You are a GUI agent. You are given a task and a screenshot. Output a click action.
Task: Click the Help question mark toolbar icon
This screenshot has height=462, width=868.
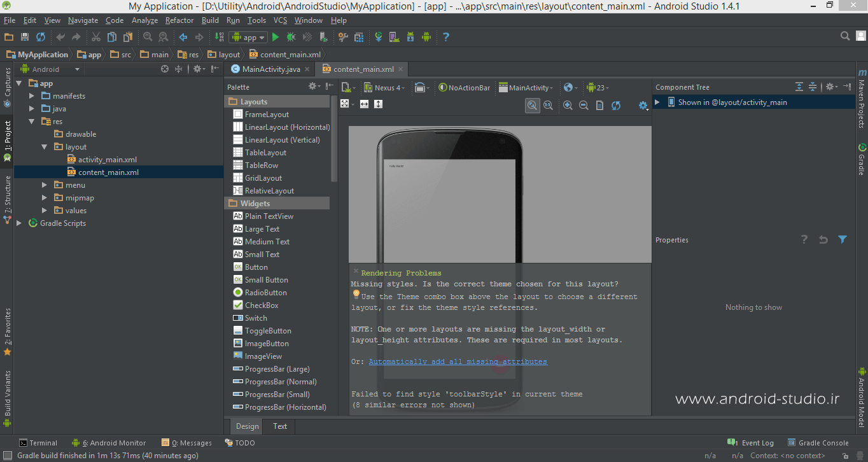click(x=446, y=38)
